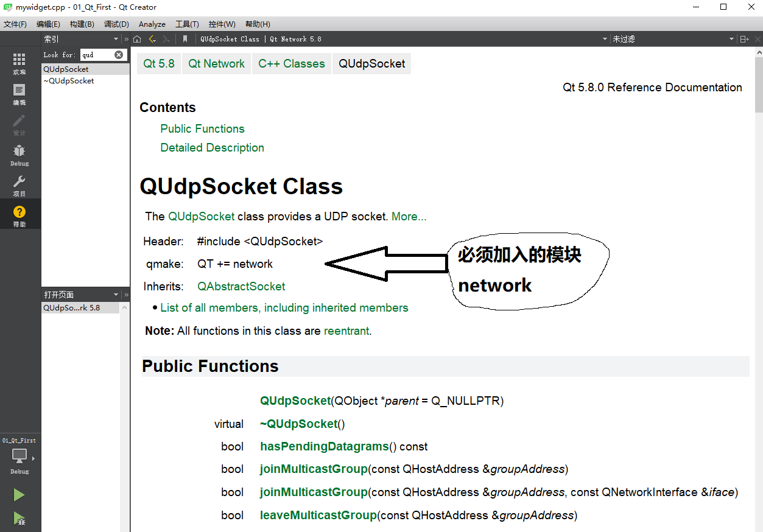
Task: Click '#include <QUdpSocket>' header text
Action: click(x=260, y=242)
